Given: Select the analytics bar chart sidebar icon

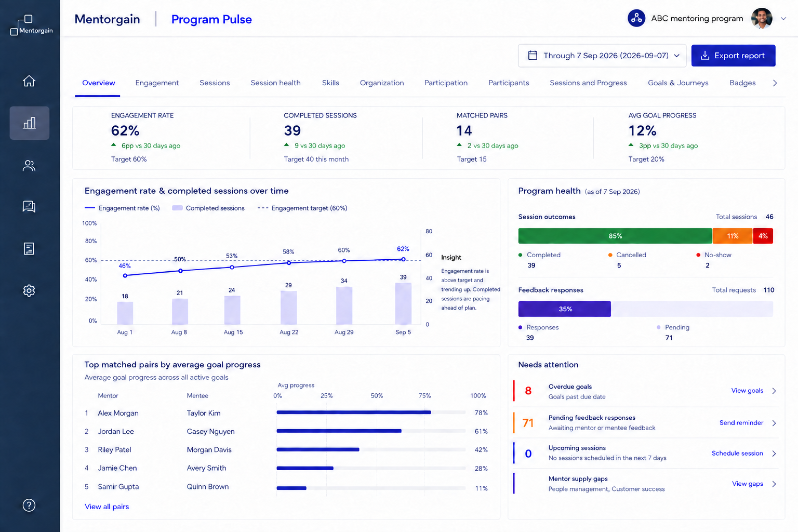Looking at the screenshot, I should point(29,123).
